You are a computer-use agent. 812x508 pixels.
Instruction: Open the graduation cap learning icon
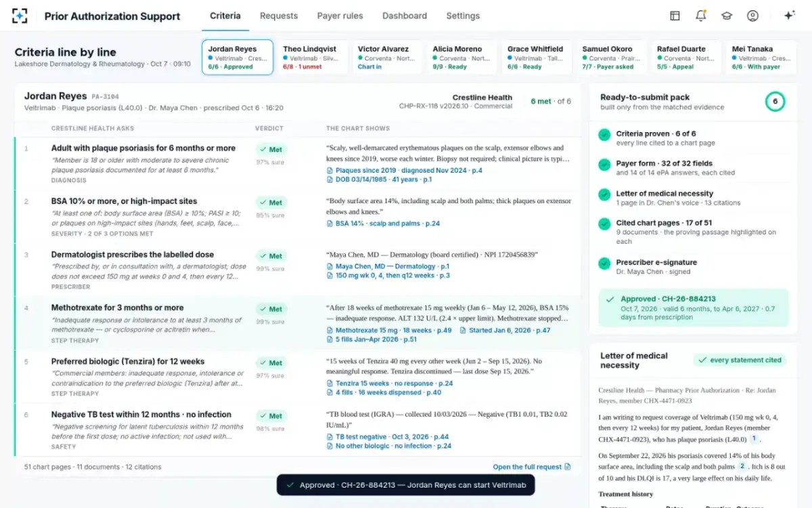pos(727,16)
